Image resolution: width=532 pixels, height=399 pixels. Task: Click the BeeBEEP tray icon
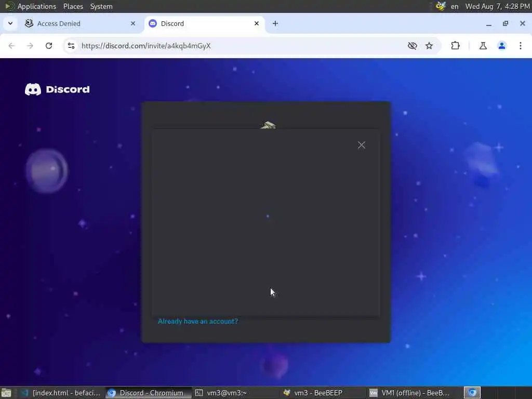coord(441,6)
